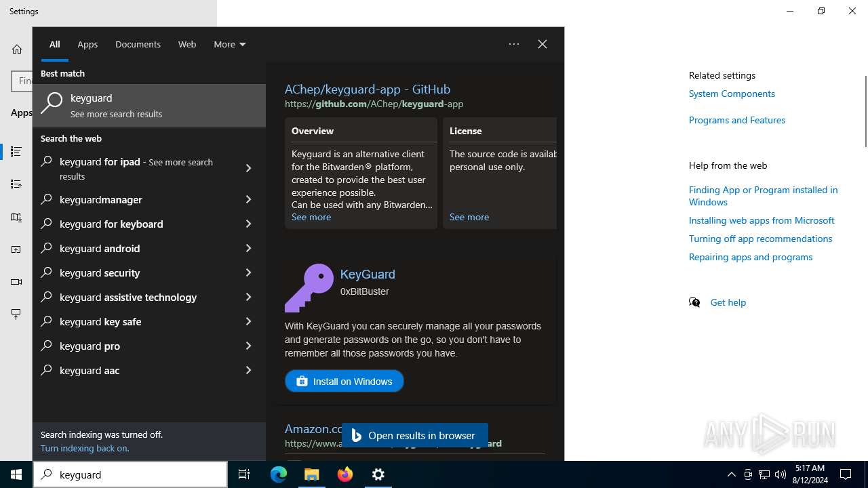Open the KeyGuard app title link
The image size is (868, 488).
pyautogui.click(x=368, y=274)
